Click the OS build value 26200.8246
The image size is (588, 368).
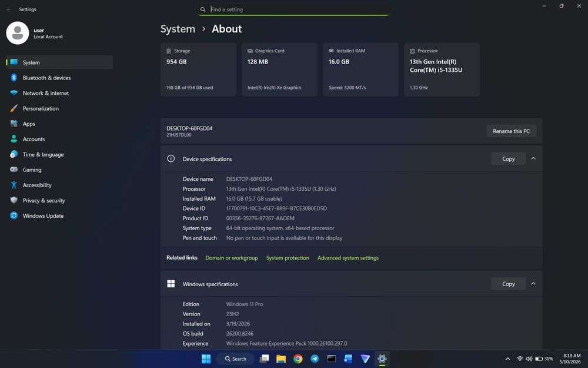click(240, 333)
